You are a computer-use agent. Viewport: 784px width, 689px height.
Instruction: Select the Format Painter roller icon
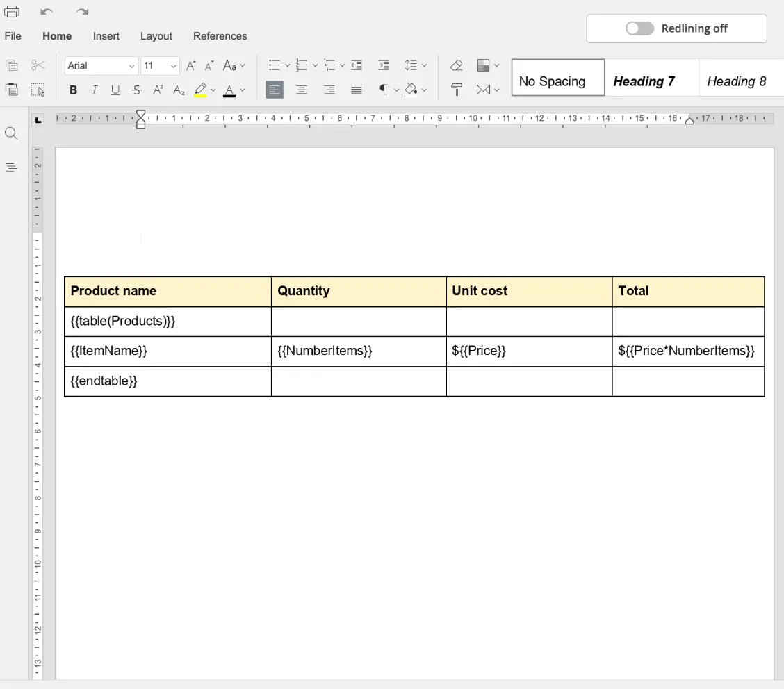(x=457, y=90)
